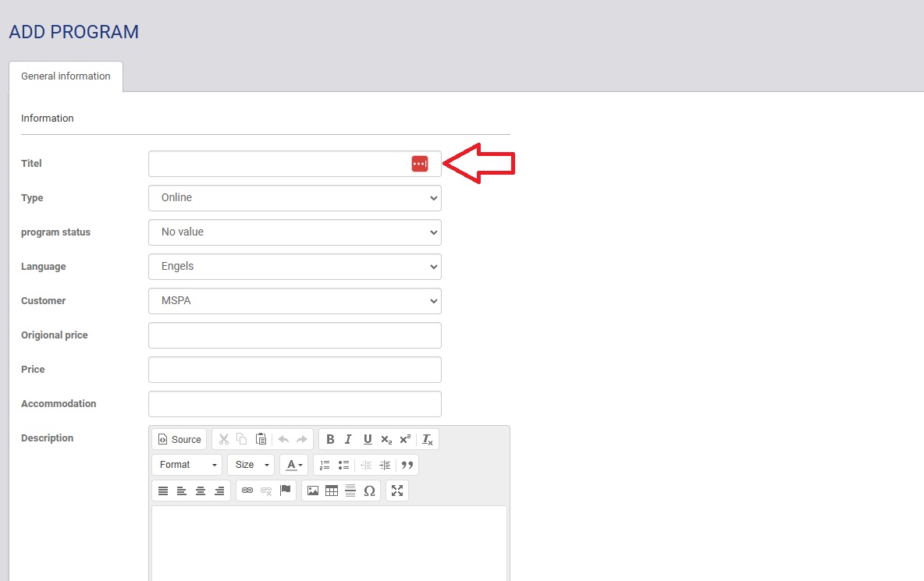The image size is (924, 581).
Task: Open the special character (Omega) picker
Action: click(369, 491)
